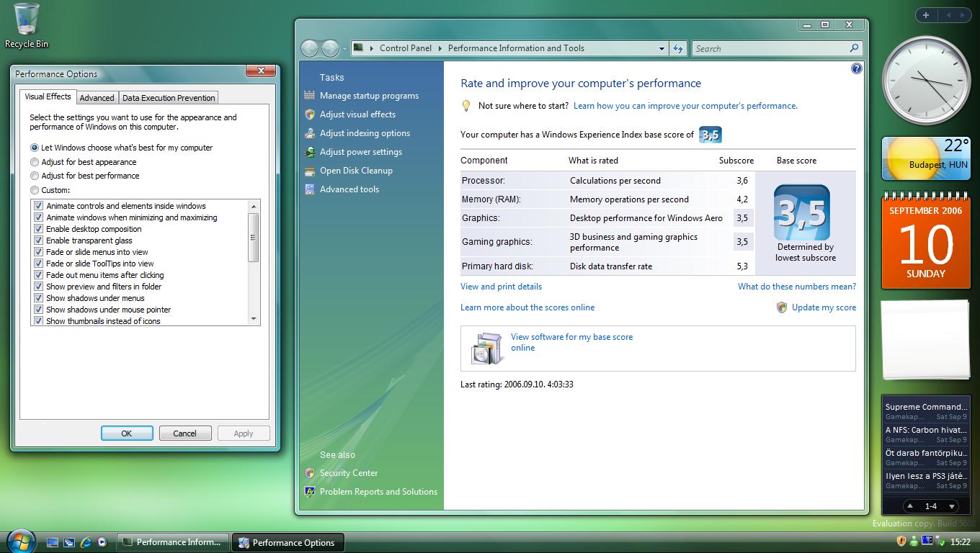Open Learn more about the scores online
This screenshot has width=980, height=553.
pos(527,307)
